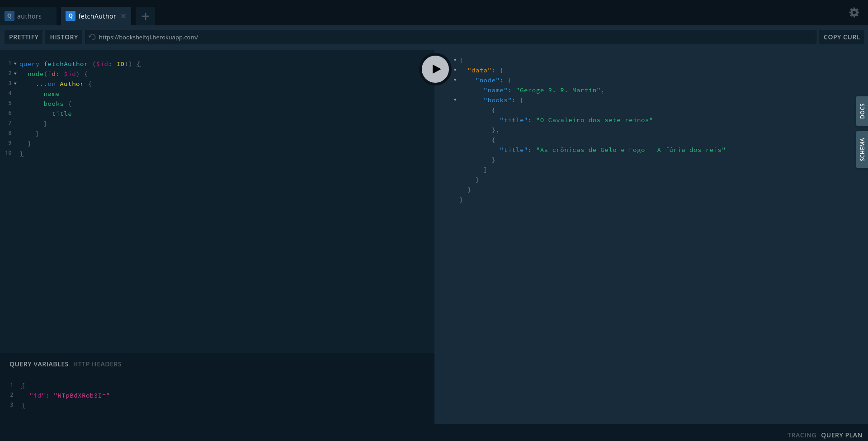This screenshot has width=868, height=441.
Task: Switch to the authors tab
Action: coord(29,16)
